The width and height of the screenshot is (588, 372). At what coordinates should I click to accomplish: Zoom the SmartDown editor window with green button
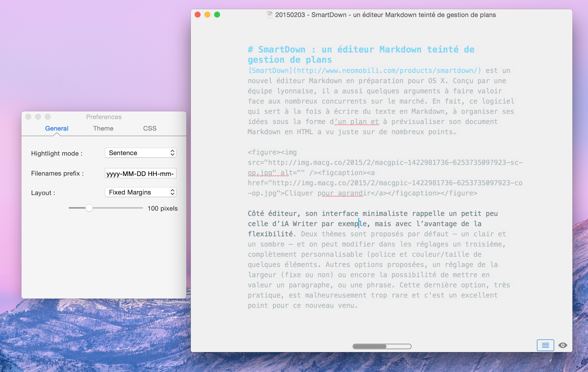coord(217,15)
